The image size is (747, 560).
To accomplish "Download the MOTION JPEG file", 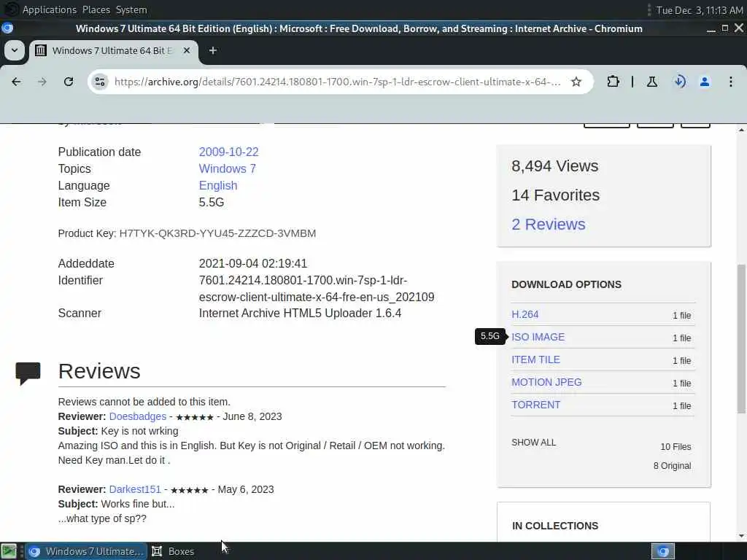I will click(546, 382).
